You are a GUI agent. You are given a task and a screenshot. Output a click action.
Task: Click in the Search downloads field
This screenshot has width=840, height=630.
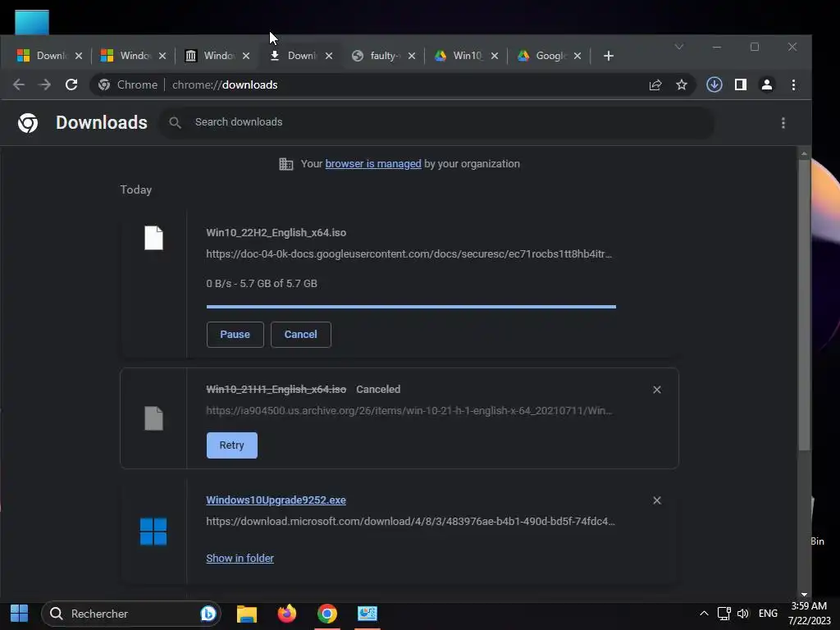[436, 122]
